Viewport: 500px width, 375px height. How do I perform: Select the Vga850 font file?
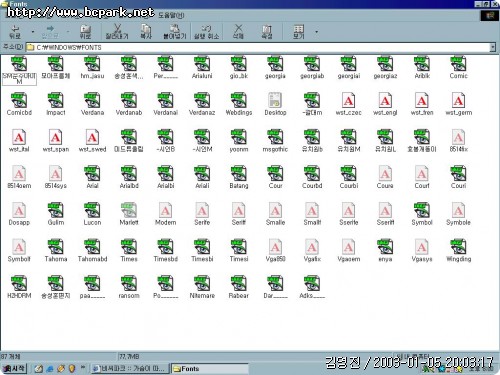click(x=275, y=251)
